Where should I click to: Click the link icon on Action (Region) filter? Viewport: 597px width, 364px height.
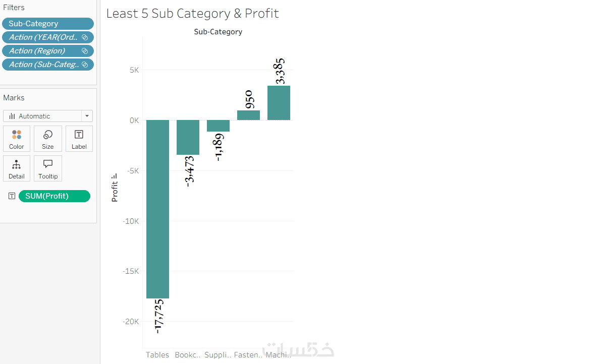pos(85,51)
